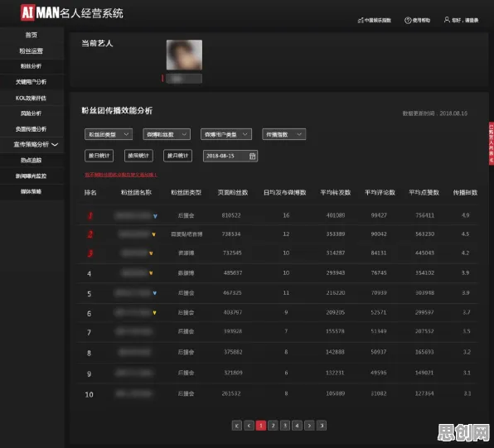This screenshot has width=494, height=448.
Task: Click yellow V badge in rank 3 row
Action: [x=151, y=253]
